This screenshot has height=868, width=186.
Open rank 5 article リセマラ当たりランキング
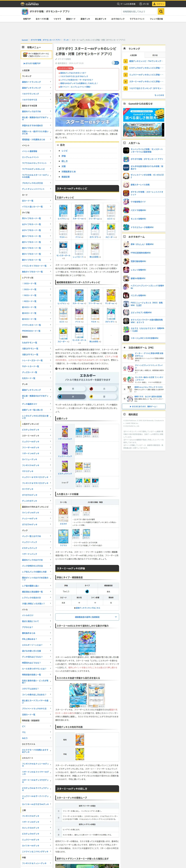tap(146, 88)
